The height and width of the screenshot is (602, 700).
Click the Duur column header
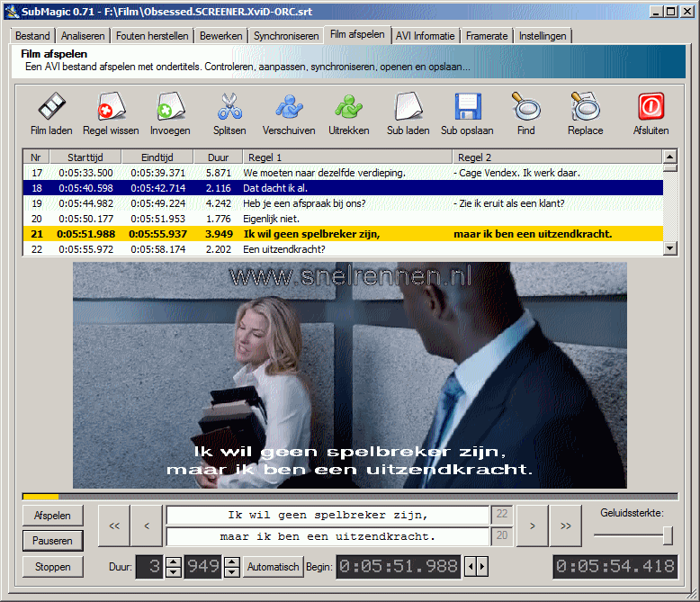point(218,157)
